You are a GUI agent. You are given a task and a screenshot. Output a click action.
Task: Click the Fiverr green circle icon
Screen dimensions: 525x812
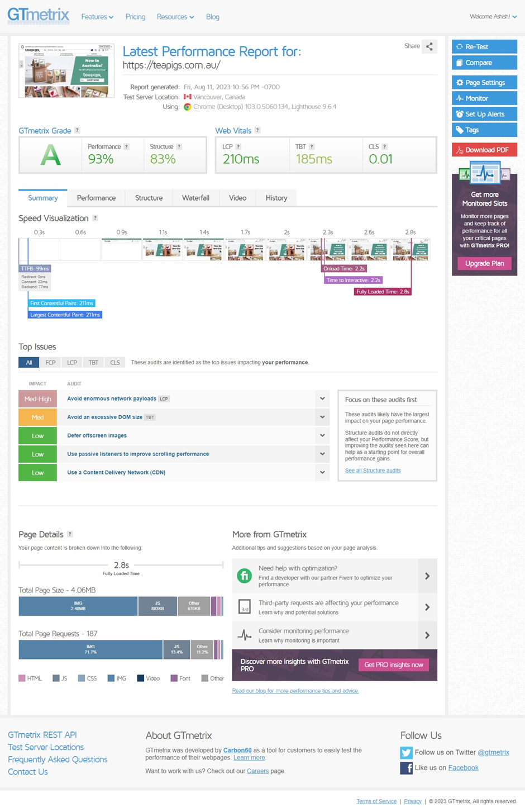pyautogui.click(x=244, y=576)
